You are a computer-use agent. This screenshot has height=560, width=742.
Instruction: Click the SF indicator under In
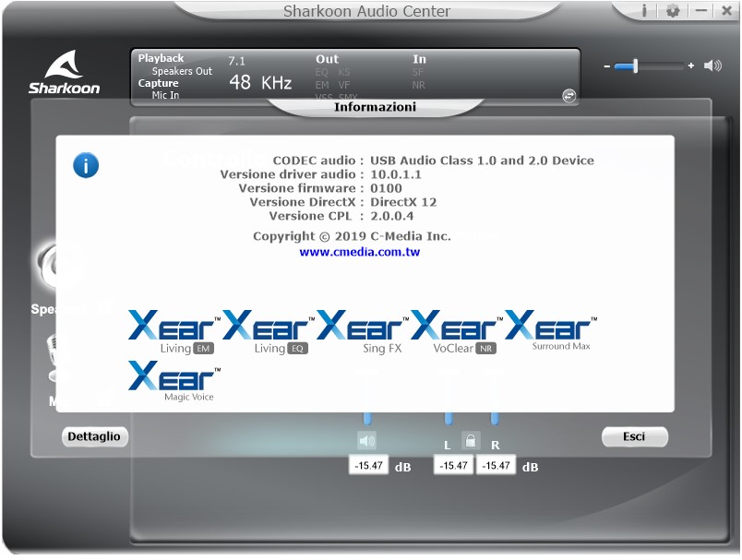point(418,72)
